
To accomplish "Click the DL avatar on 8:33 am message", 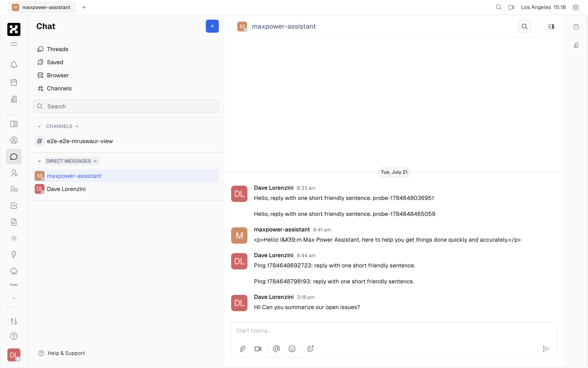I will coord(239,194).
